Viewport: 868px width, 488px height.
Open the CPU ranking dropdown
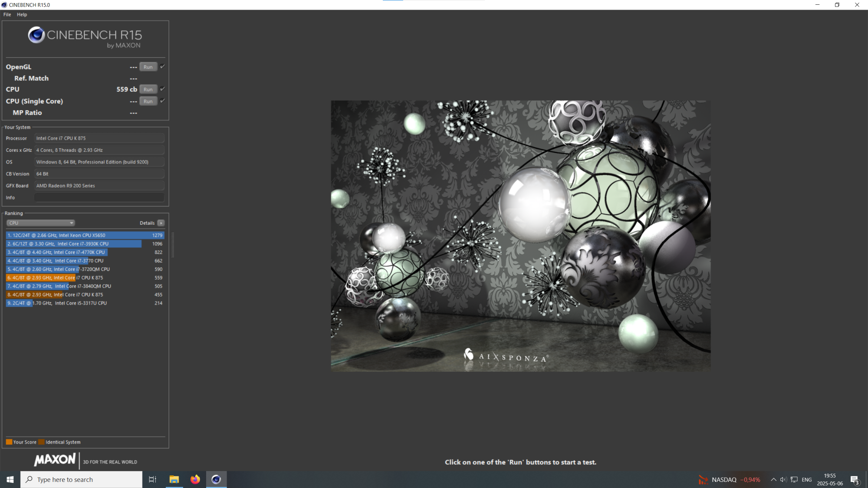tap(41, 223)
